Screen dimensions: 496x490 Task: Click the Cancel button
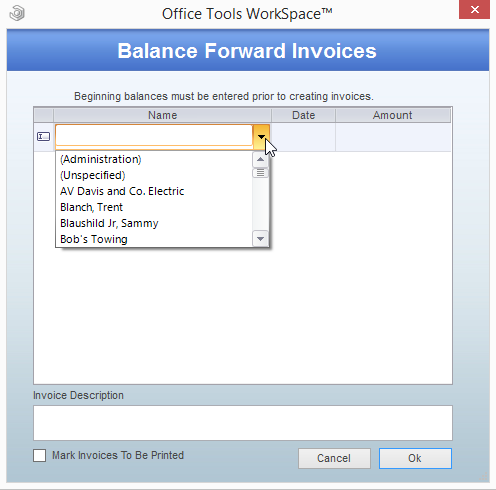[x=334, y=458]
